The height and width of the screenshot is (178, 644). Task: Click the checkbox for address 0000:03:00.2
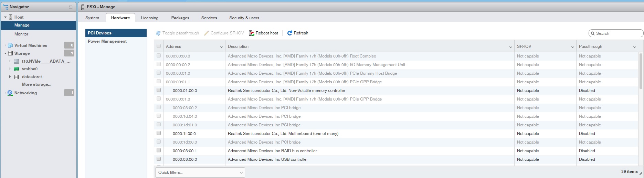point(159,107)
